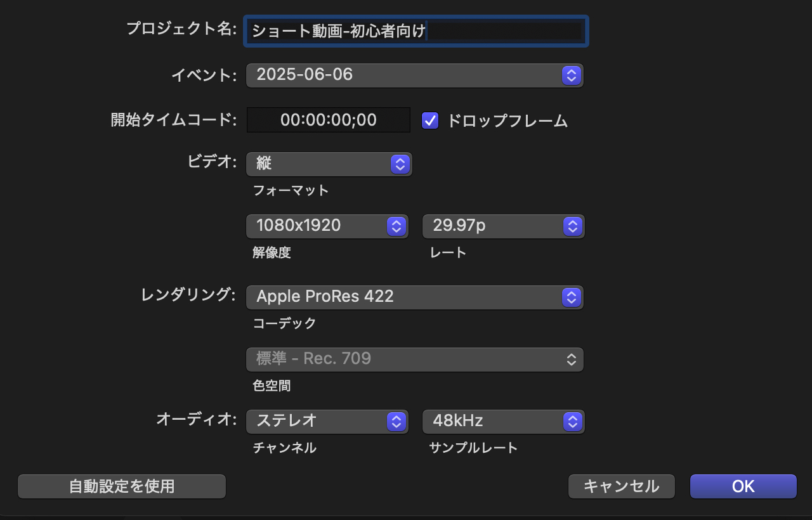Click the chevron icon on the ステレオ popup

[x=396, y=421]
